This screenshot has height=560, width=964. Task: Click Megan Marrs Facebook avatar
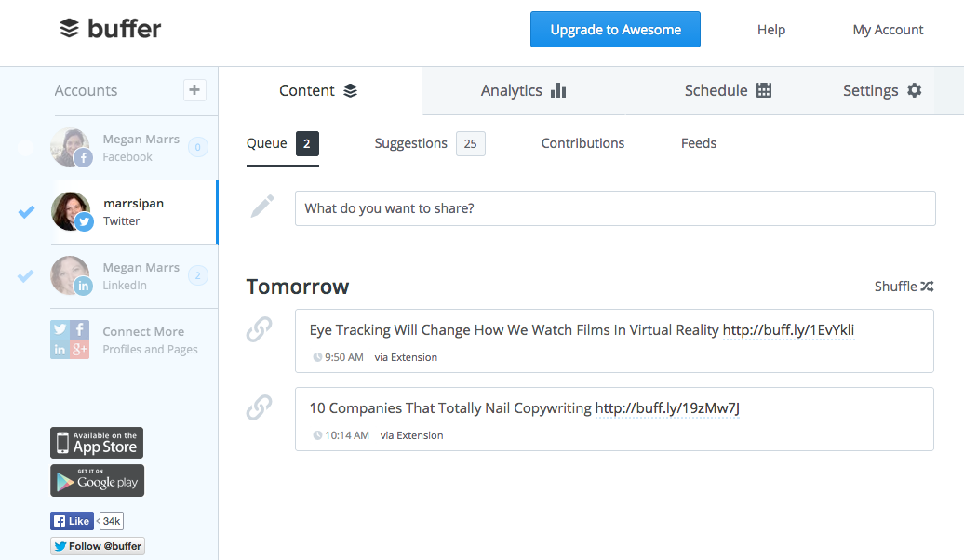[x=71, y=148]
